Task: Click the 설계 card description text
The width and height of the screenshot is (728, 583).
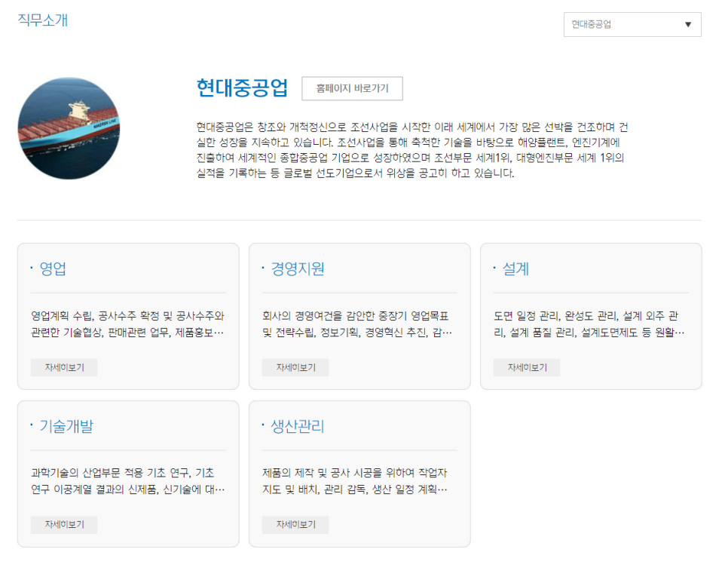Action: tap(590, 324)
